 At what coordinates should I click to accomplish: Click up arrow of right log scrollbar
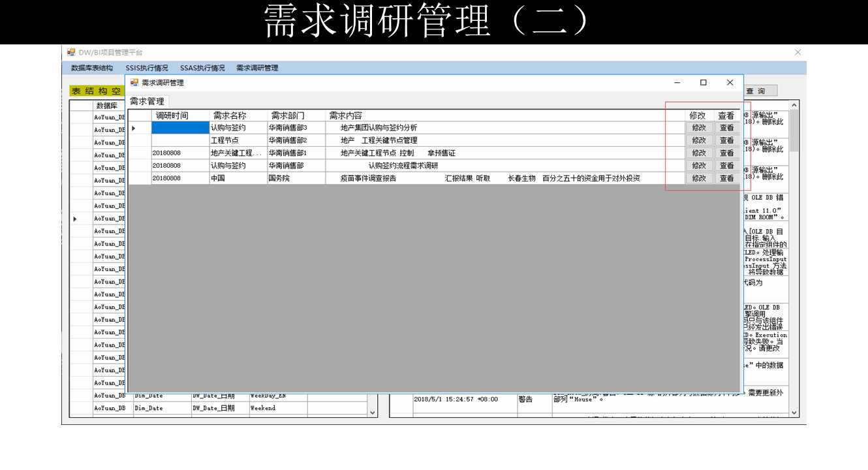click(794, 105)
